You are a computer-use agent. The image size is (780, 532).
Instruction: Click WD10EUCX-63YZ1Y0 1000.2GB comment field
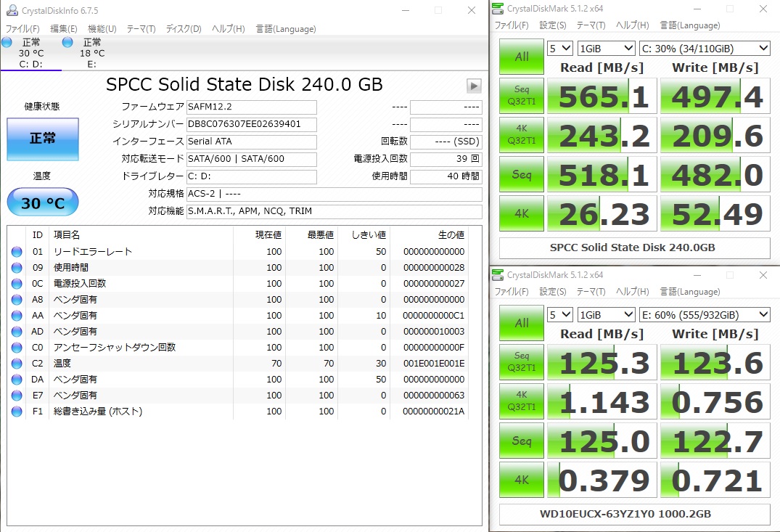click(634, 514)
